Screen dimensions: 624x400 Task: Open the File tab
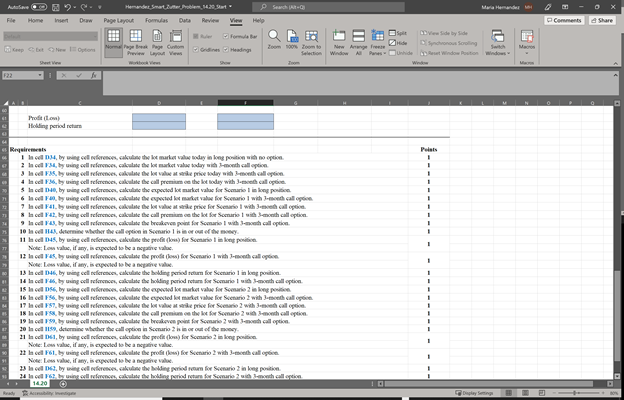tap(11, 20)
